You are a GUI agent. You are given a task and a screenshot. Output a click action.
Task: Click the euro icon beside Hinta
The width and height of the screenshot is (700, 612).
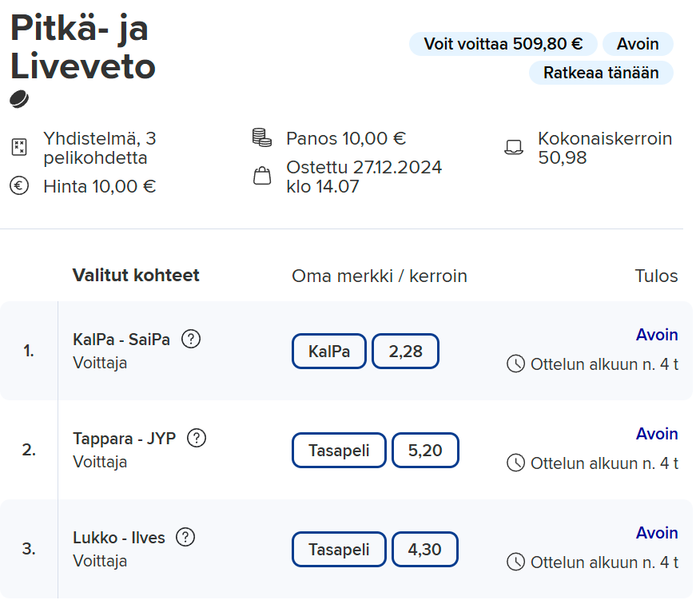[19, 185]
